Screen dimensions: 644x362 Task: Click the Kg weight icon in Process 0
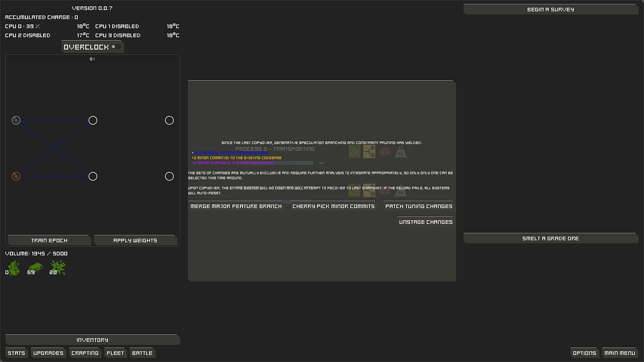point(400,153)
